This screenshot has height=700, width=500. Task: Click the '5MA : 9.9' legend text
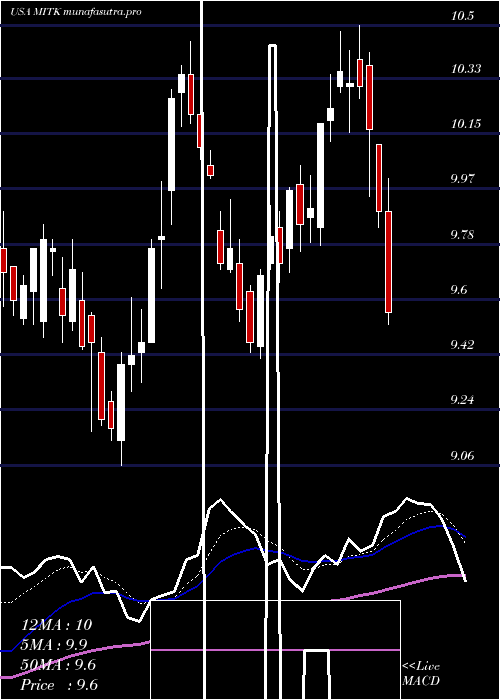pos(54,644)
